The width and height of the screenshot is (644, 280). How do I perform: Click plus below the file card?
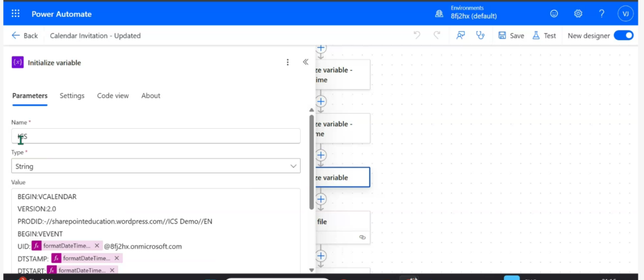click(321, 256)
